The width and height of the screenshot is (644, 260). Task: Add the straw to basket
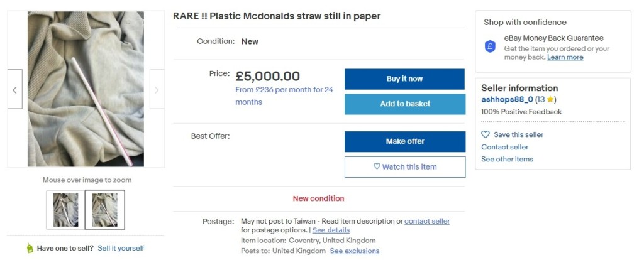tap(404, 104)
